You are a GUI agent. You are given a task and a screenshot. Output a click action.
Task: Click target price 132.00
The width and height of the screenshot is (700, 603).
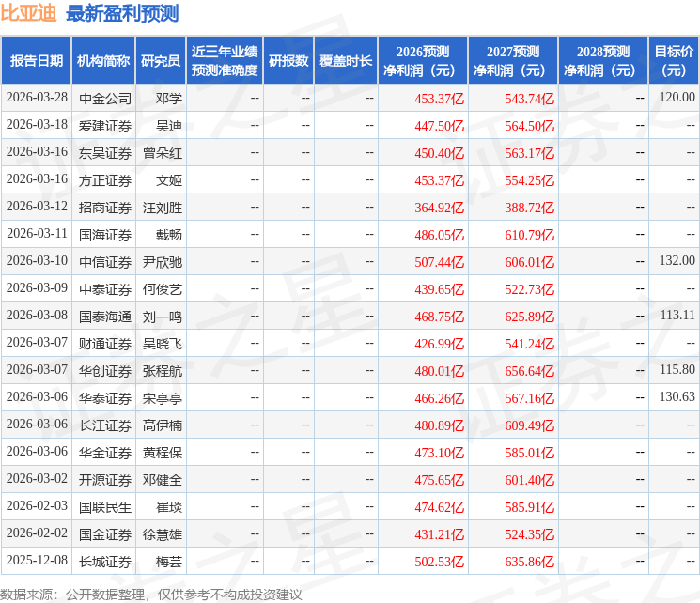coord(677,261)
